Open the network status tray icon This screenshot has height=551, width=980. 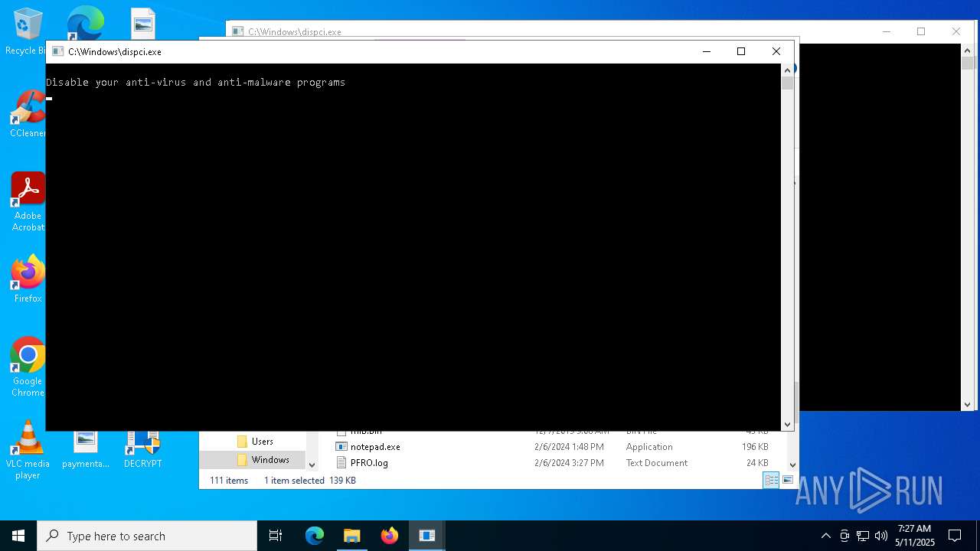pyautogui.click(x=863, y=536)
